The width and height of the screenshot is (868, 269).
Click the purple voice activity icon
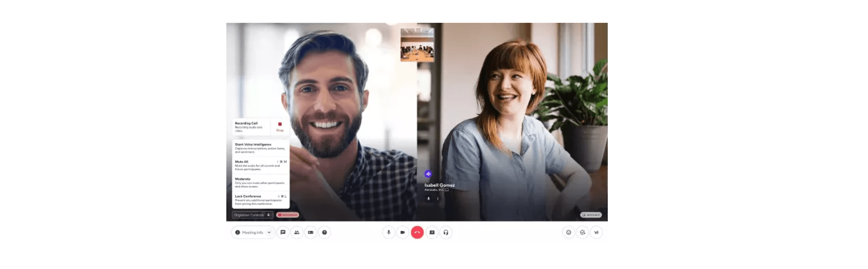428,174
